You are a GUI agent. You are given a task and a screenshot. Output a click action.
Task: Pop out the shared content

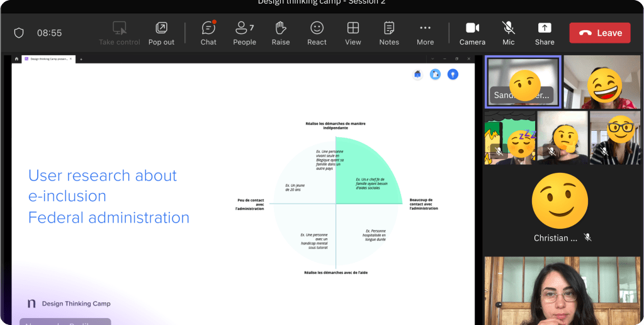[x=161, y=33]
